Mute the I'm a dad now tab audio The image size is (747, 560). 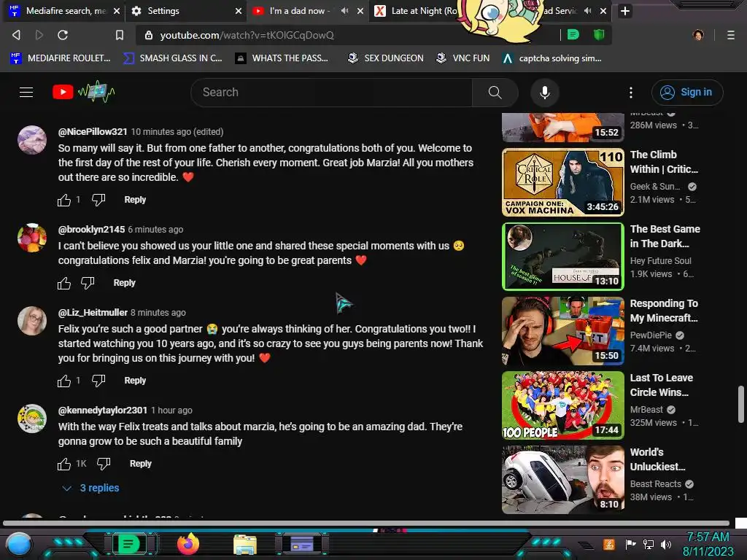[344, 10]
